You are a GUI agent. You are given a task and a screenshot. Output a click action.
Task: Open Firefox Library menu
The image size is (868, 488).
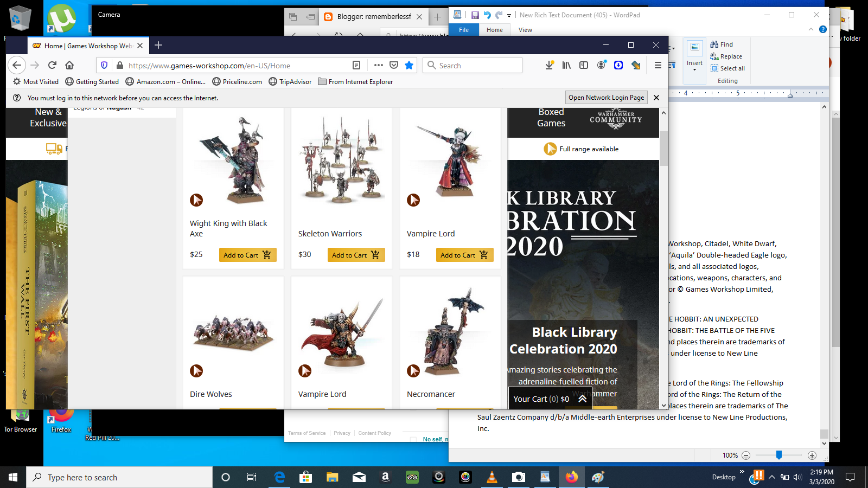click(566, 65)
